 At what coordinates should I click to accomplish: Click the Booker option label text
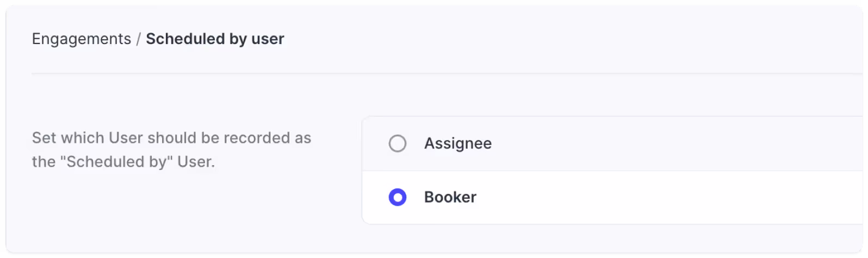(x=450, y=197)
